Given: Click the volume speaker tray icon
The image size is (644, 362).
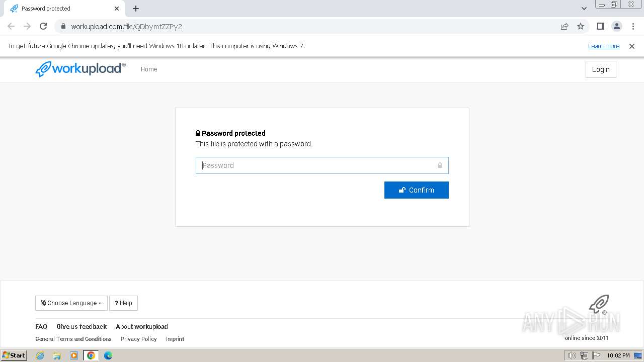Looking at the screenshot, I should 572,355.
